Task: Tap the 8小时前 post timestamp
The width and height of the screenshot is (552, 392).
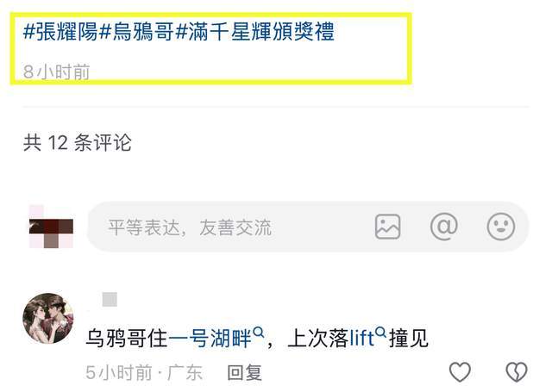Action: [x=56, y=72]
